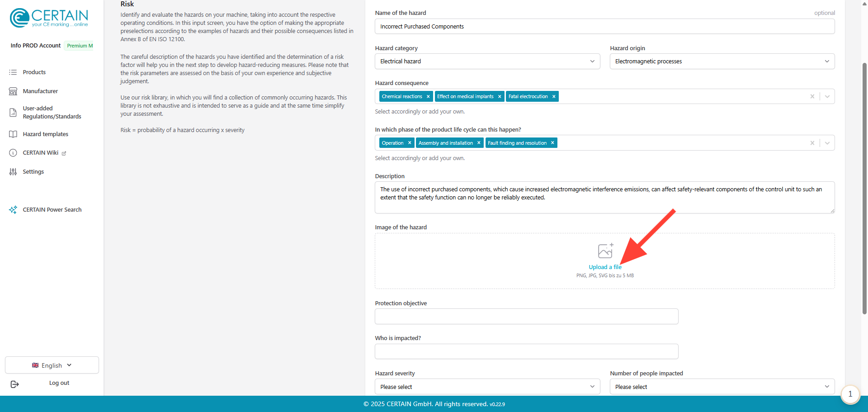
Task: Open CERTAIN Power Search
Action: coord(52,210)
